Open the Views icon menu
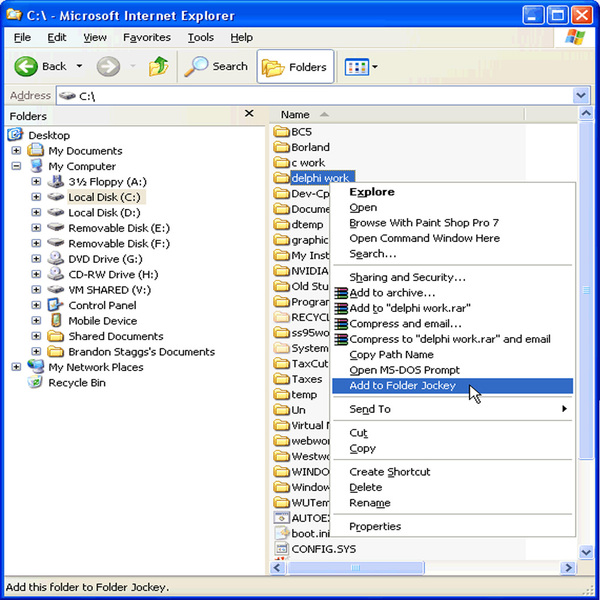The width and height of the screenshot is (600, 600). [357, 67]
